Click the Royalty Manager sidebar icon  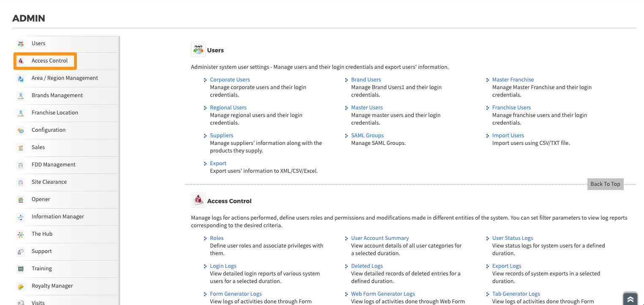pos(20,286)
